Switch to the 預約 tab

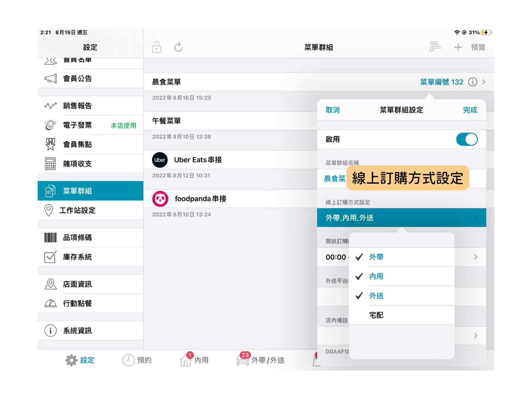click(137, 360)
